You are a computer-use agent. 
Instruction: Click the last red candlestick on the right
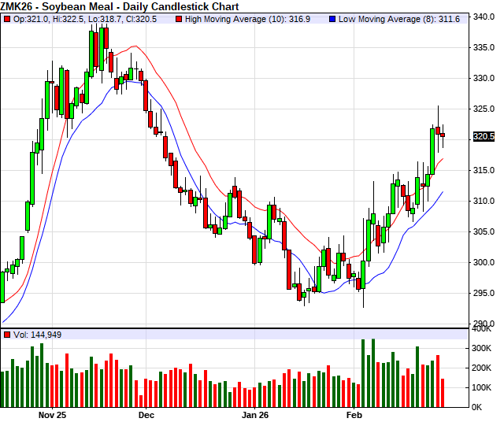click(x=443, y=135)
